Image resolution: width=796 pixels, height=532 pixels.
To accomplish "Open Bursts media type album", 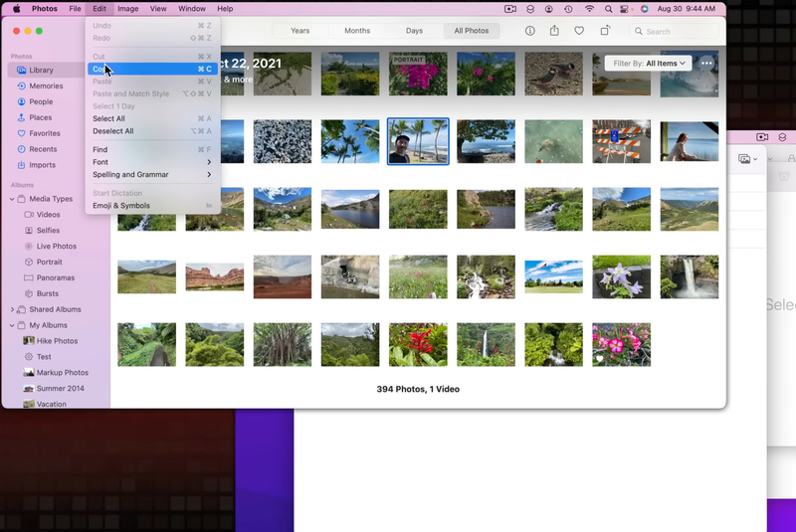I will click(47, 293).
